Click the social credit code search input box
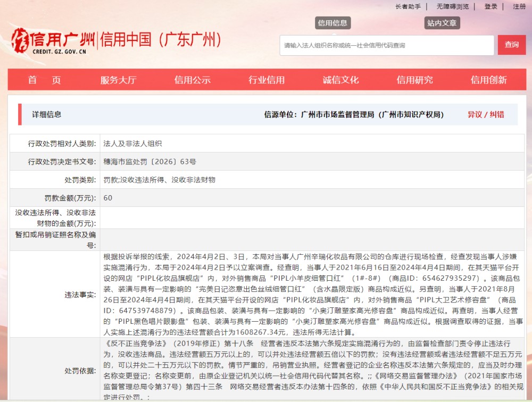 pyautogui.click(x=388, y=45)
